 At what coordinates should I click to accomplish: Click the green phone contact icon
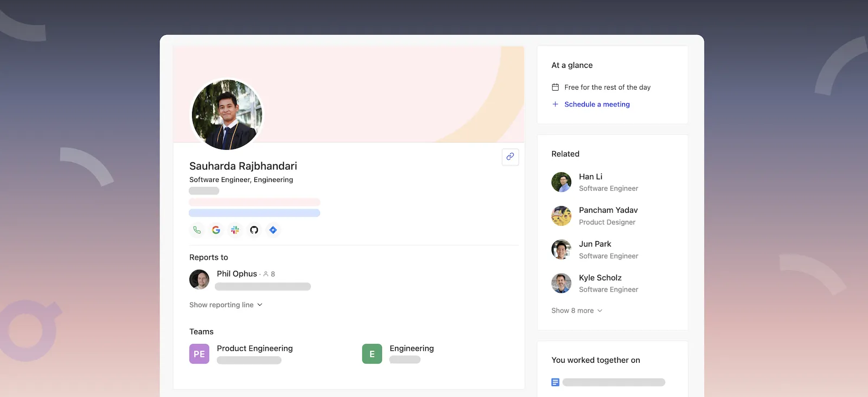[197, 230]
